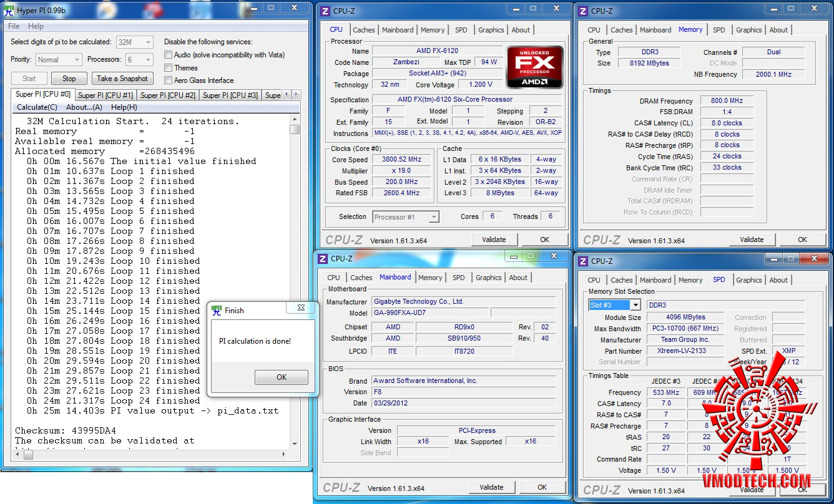This screenshot has height=504, width=834.
Task: Open the Help(H) menu in Super PI
Action: 124,107
